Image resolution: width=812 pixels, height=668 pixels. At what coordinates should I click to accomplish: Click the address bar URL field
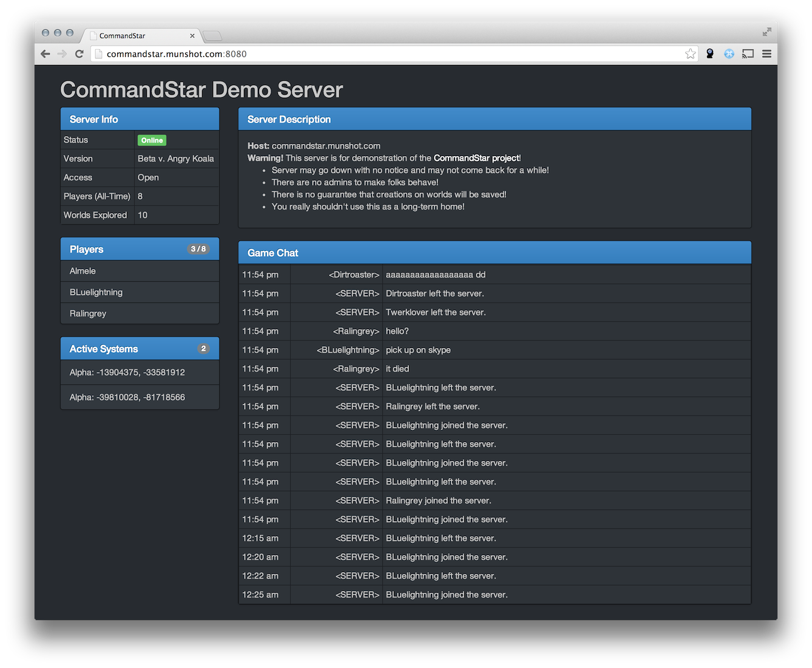coord(388,54)
